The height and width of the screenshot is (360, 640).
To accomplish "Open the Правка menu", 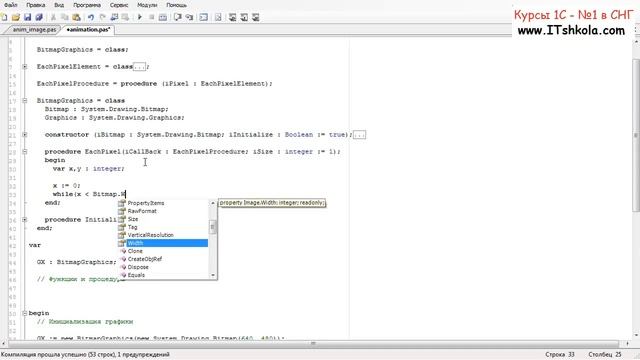I will click(x=36, y=5).
